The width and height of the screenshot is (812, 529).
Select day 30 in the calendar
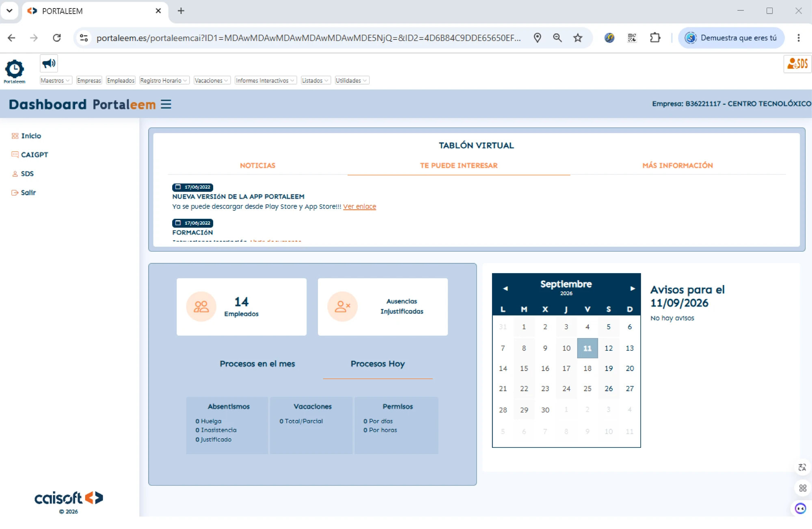(545, 410)
